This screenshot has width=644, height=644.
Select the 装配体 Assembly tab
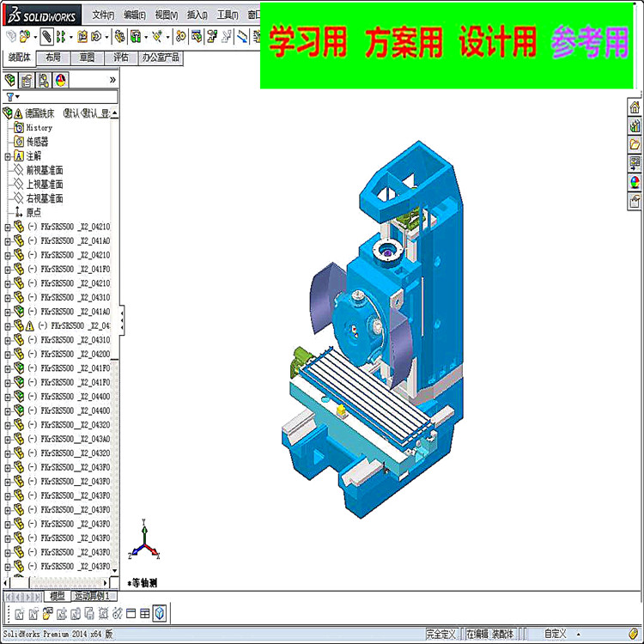click(x=19, y=58)
